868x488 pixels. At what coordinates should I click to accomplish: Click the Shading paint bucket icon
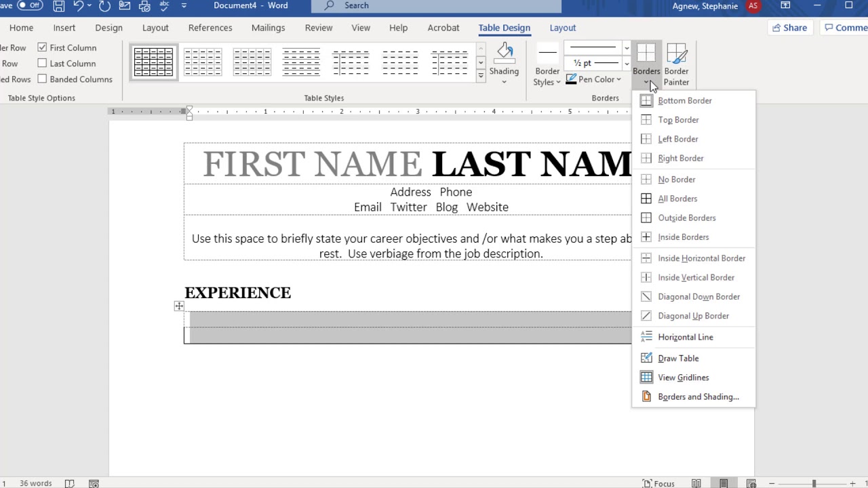[504, 52]
